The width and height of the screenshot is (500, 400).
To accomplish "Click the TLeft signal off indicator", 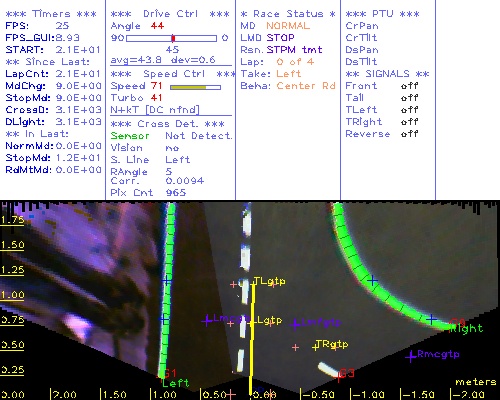I will coord(410,110).
